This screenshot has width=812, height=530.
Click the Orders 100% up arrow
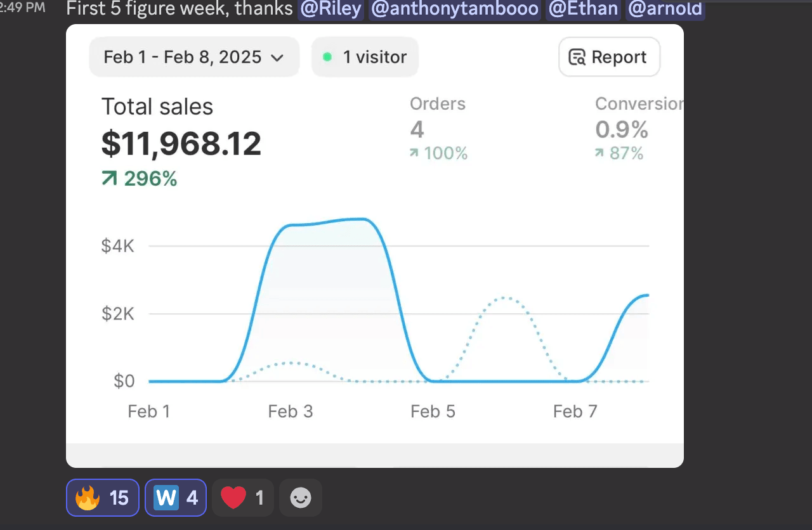(414, 153)
